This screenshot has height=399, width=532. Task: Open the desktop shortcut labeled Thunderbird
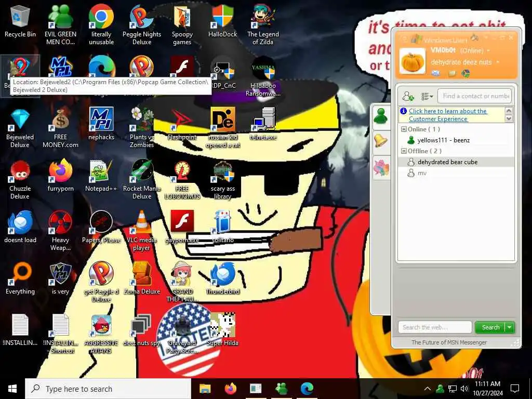coord(222,279)
